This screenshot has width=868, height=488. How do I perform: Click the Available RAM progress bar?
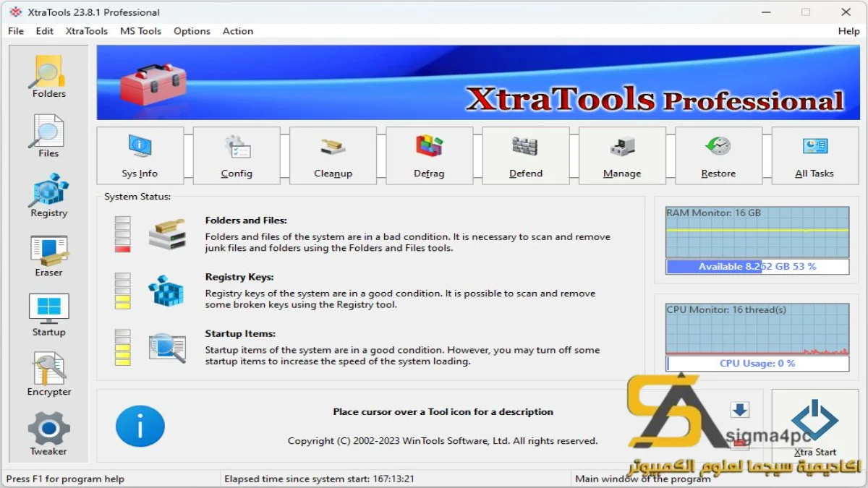(757, 267)
